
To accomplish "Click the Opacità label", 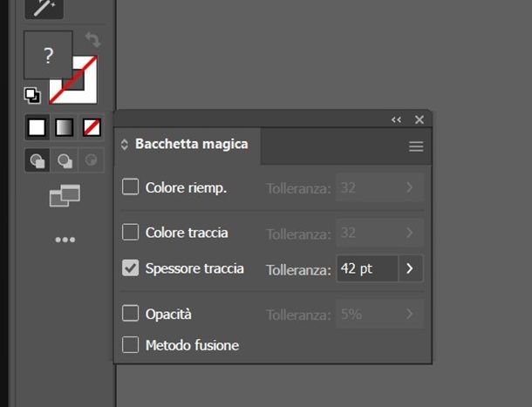I will point(168,315).
